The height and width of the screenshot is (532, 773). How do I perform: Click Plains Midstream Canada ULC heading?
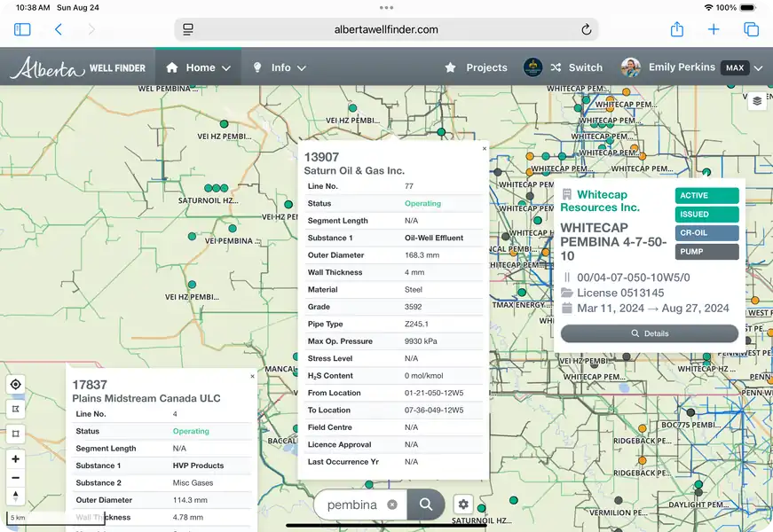(x=146, y=398)
